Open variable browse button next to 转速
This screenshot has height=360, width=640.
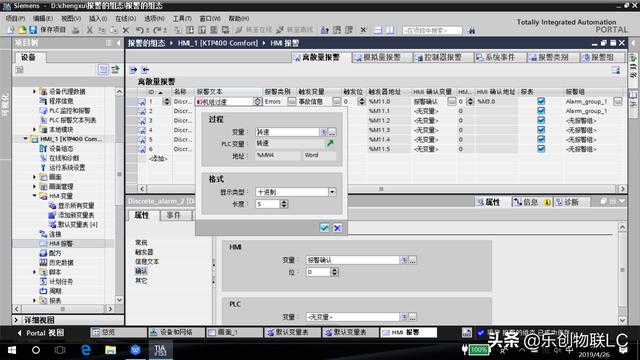333,132
